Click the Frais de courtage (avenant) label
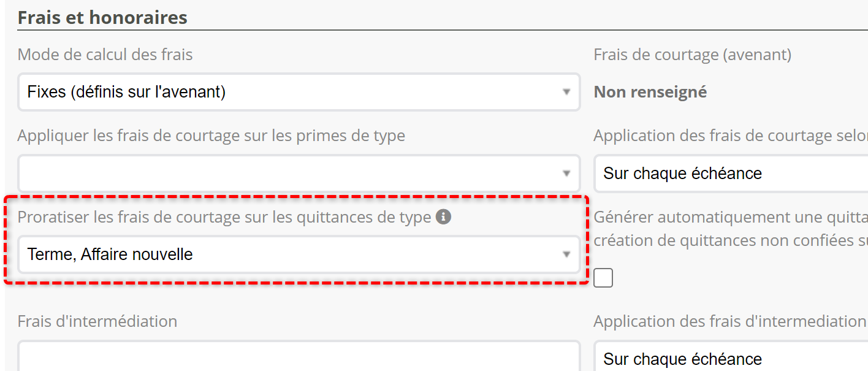This screenshot has height=371, width=868. coord(693,55)
